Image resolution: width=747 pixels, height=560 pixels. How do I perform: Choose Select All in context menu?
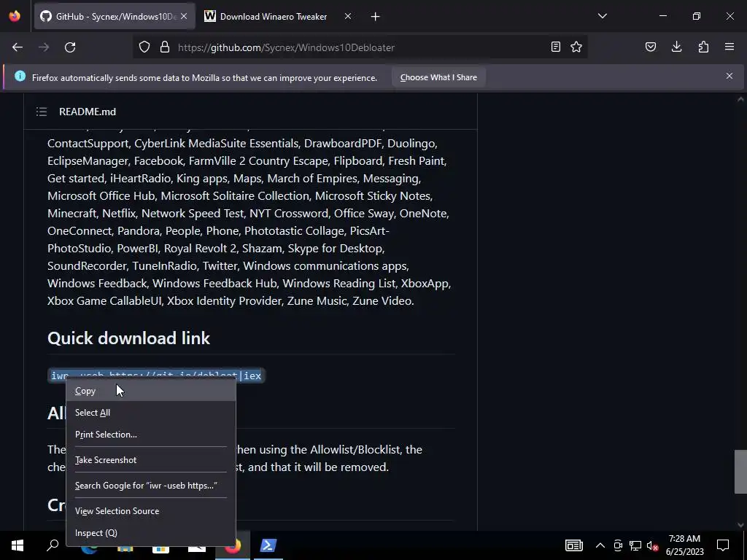click(150, 413)
